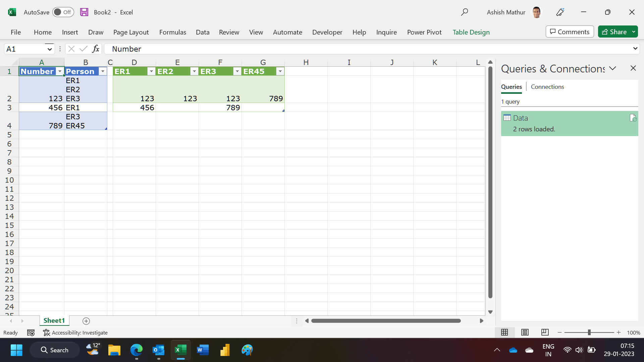The height and width of the screenshot is (362, 644).
Task: Select the Data query in pane
Action: (570, 123)
